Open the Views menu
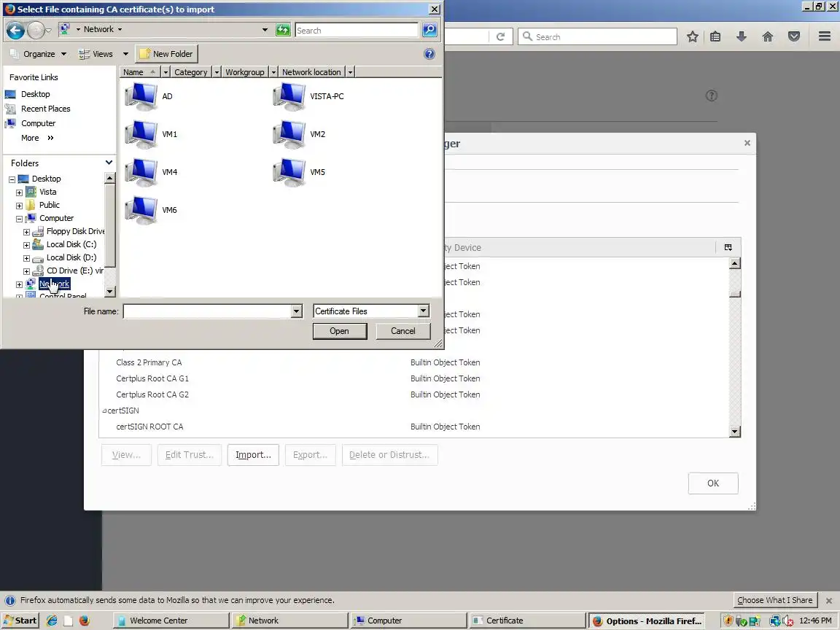The height and width of the screenshot is (630, 840). click(104, 53)
